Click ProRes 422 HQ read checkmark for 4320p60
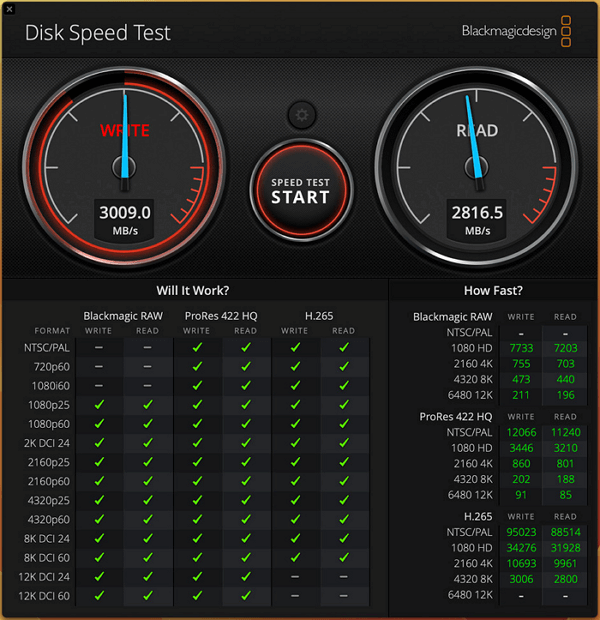 [x=245, y=520]
